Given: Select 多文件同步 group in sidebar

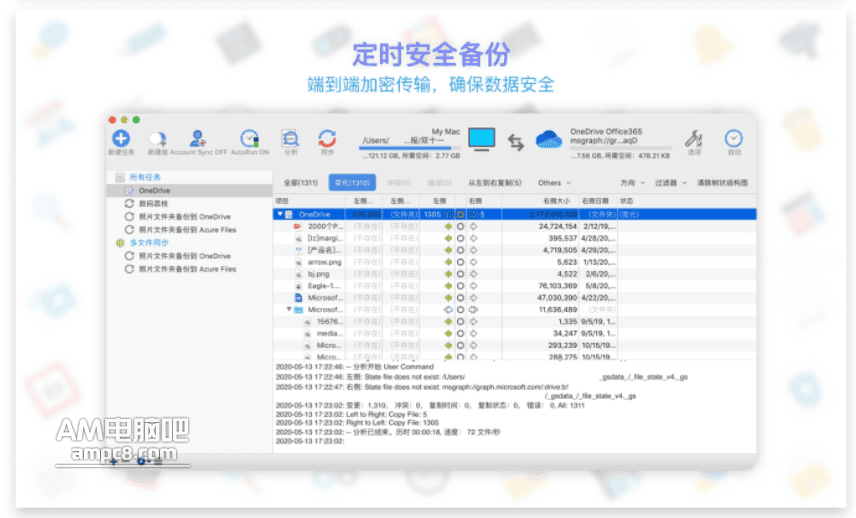Looking at the screenshot, I should [149, 243].
